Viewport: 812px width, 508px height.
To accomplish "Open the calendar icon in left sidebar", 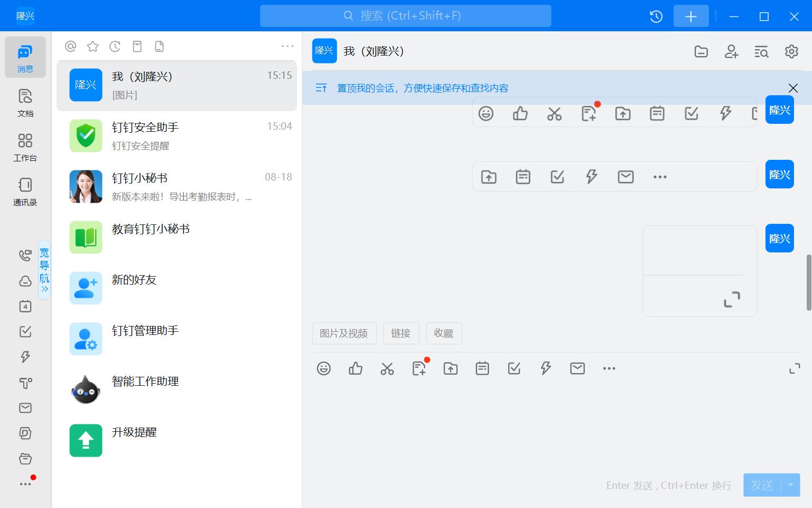I will [x=25, y=306].
